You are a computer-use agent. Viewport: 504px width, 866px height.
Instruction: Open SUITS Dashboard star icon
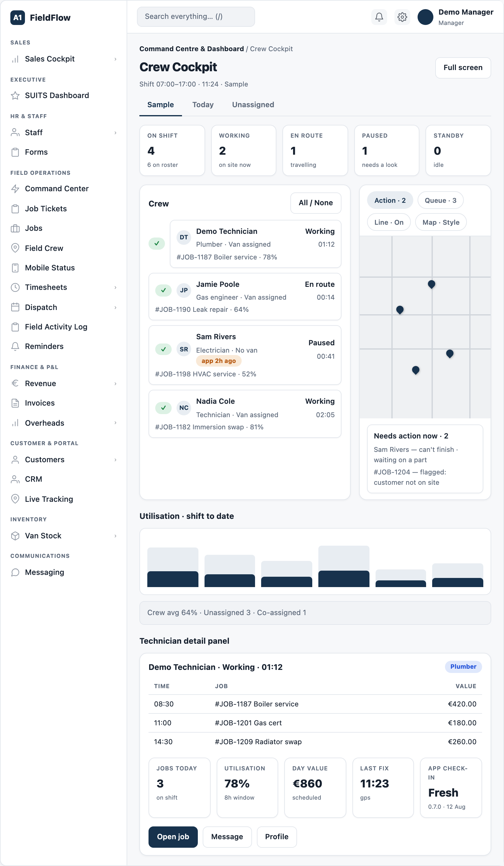15,96
